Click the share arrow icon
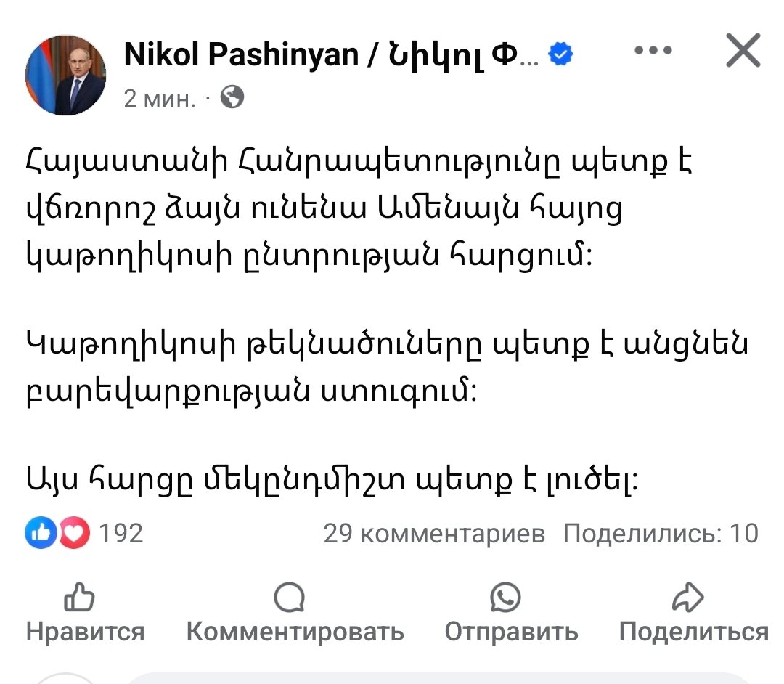The height and width of the screenshot is (684, 784). [688, 597]
